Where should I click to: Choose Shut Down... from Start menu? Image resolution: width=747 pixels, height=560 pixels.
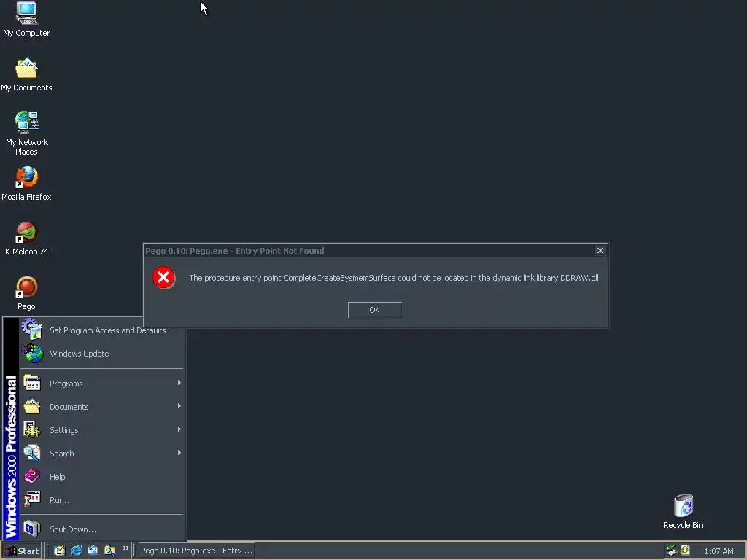click(x=101, y=529)
